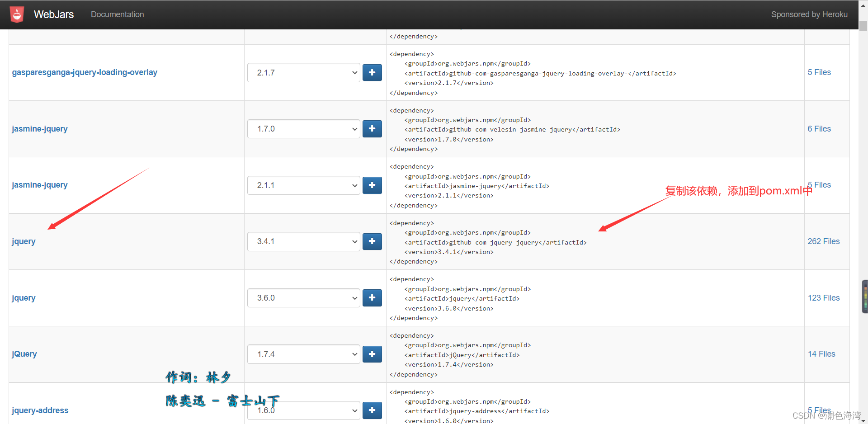Screen dimensions: 868x424
Task: View the 14 Files list
Action: (821, 354)
